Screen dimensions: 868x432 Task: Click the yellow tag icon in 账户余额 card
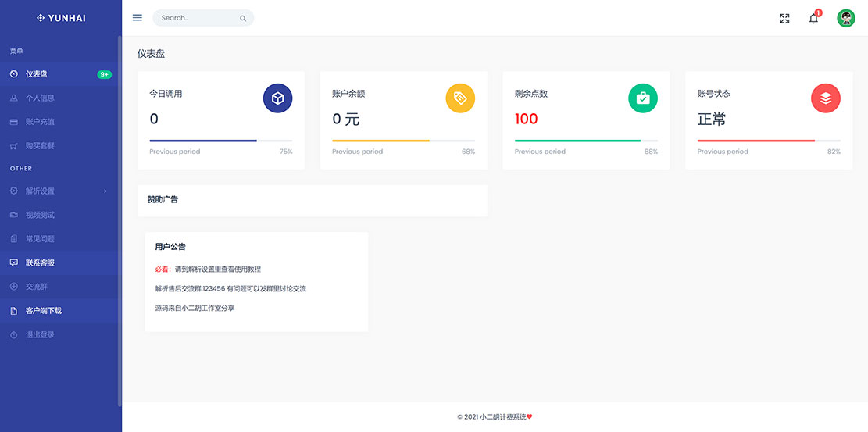pyautogui.click(x=460, y=98)
